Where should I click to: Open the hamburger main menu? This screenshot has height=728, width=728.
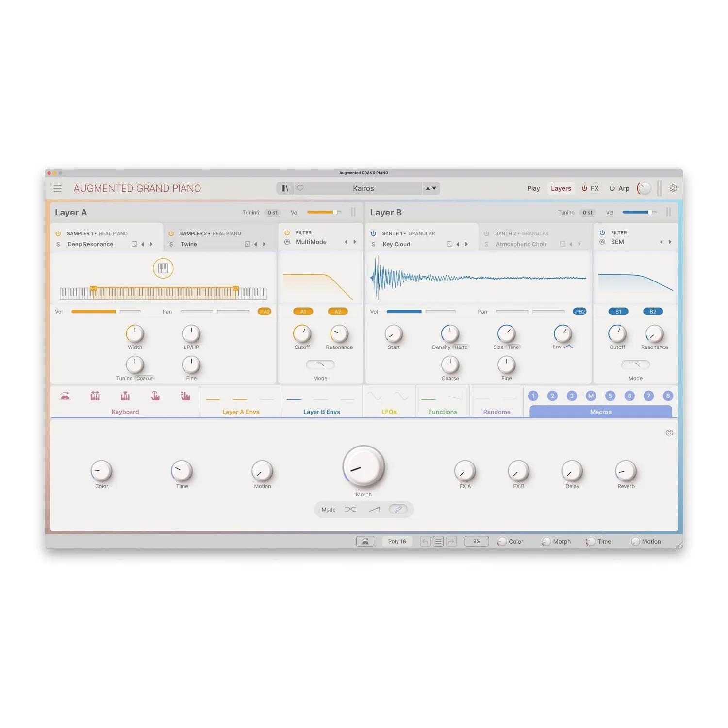[57, 188]
